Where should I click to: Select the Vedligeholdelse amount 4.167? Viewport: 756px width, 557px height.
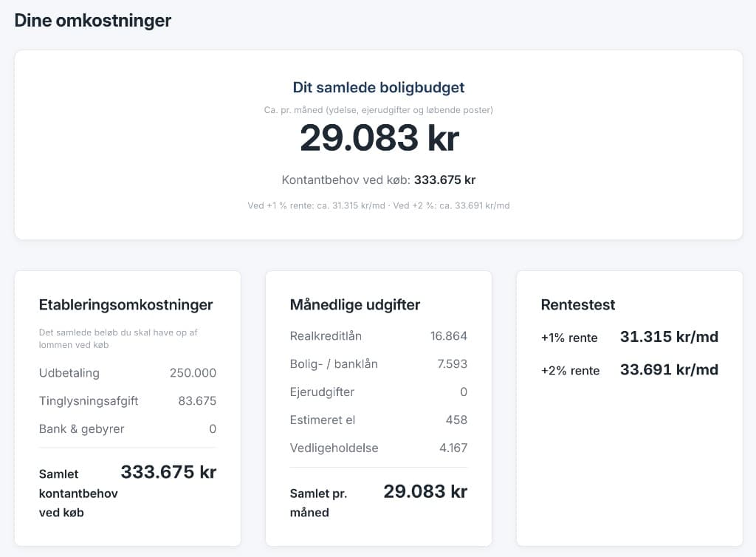coord(453,448)
